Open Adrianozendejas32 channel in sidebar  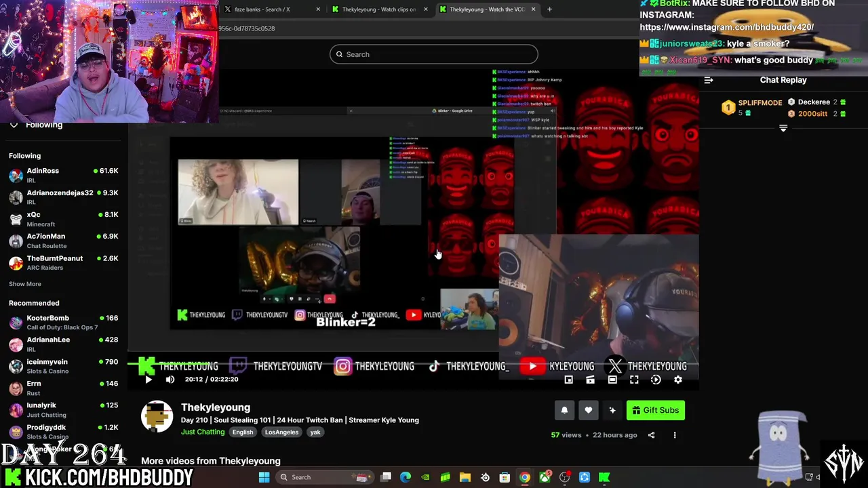pos(64,197)
